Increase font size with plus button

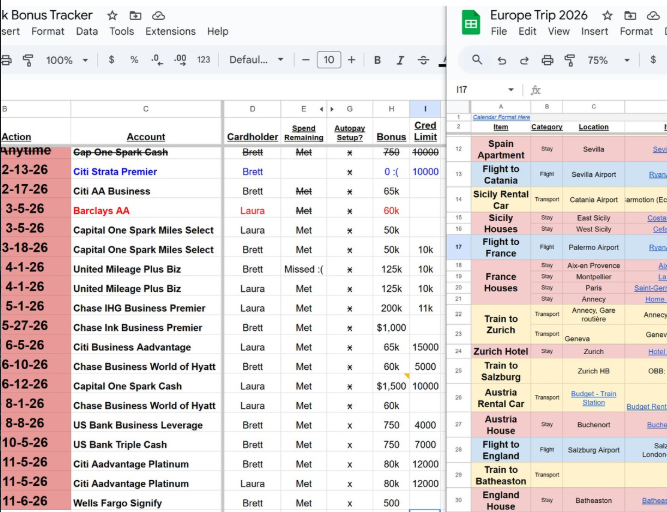pyautogui.click(x=351, y=60)
